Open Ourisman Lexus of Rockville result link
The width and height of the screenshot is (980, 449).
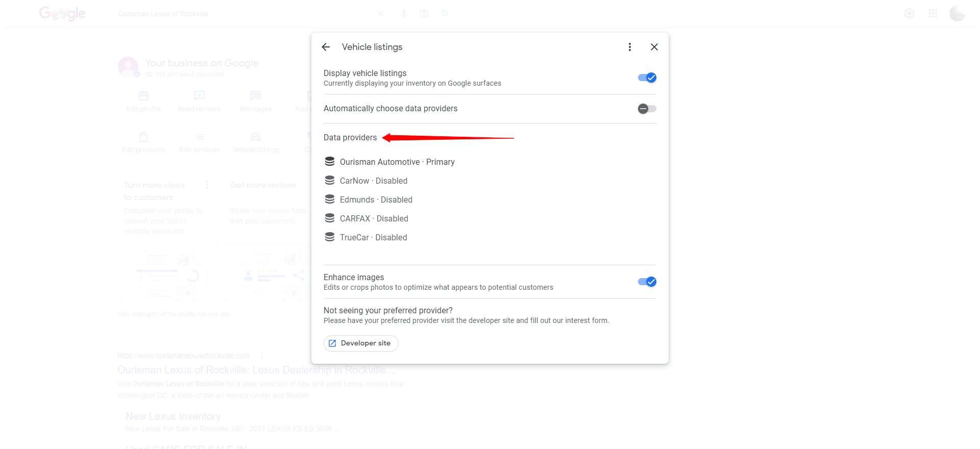[x=257, y=370]
